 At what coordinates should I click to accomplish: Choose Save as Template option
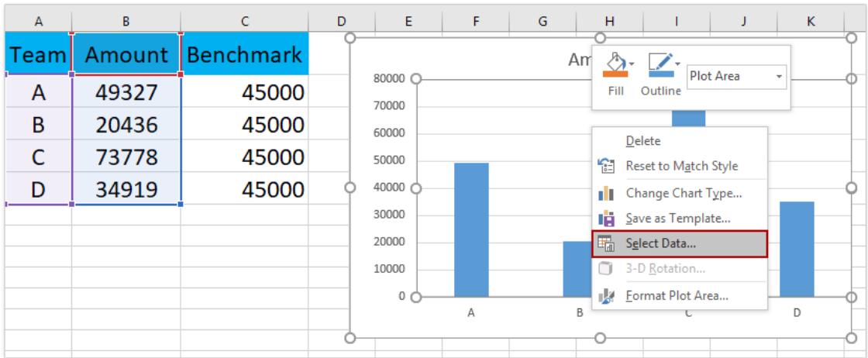tap(677, 218)
